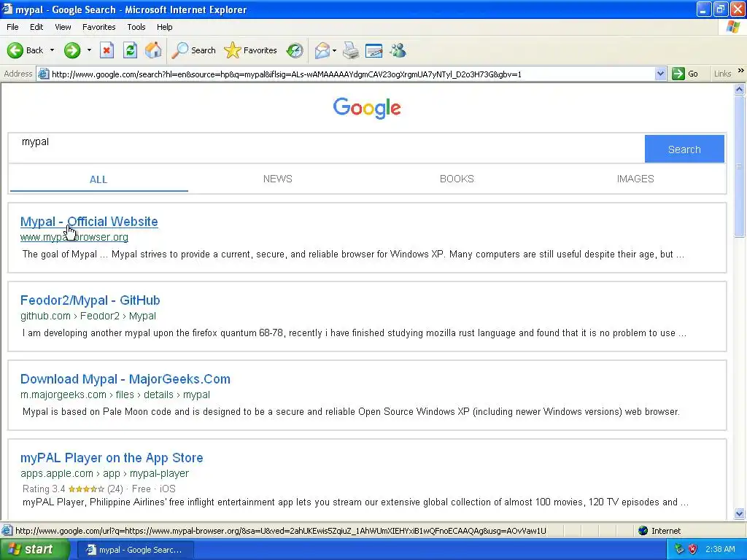Open the History clock icon

tap(295, 50)
